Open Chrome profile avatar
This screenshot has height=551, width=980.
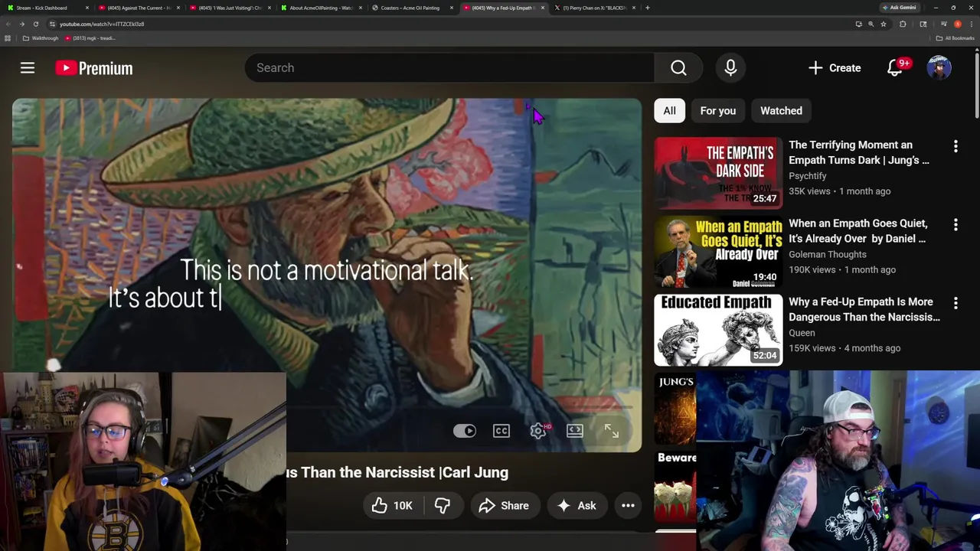pyautogui.click(x=957, y=24)
